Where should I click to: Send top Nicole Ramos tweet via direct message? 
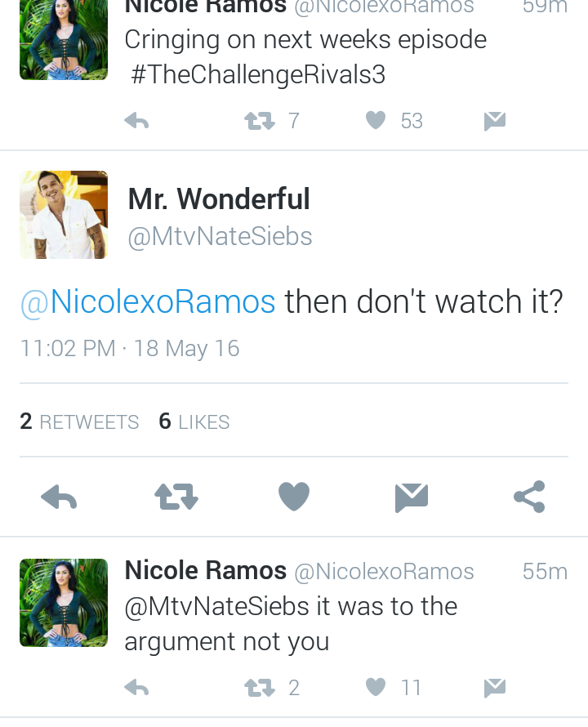click(494, 121)
